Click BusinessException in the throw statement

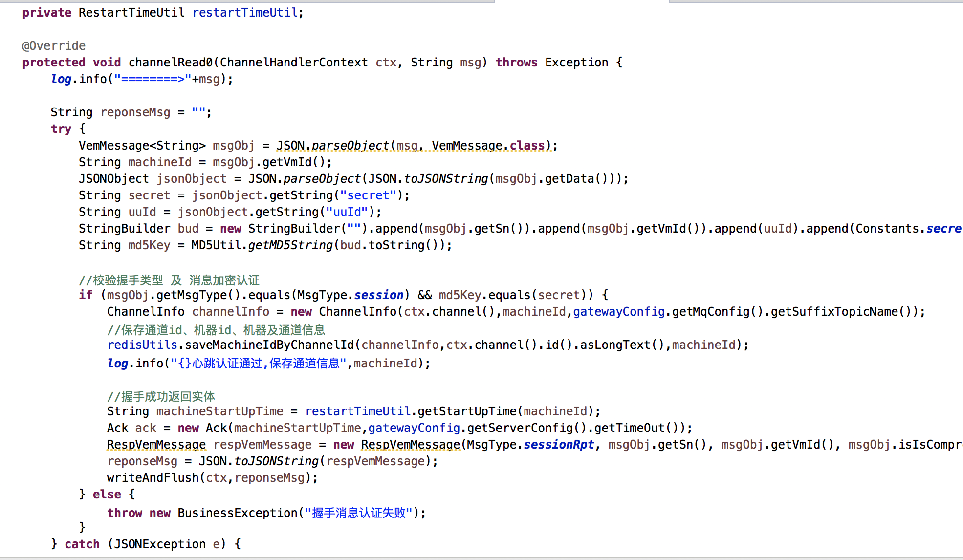[x=238, y=513]
